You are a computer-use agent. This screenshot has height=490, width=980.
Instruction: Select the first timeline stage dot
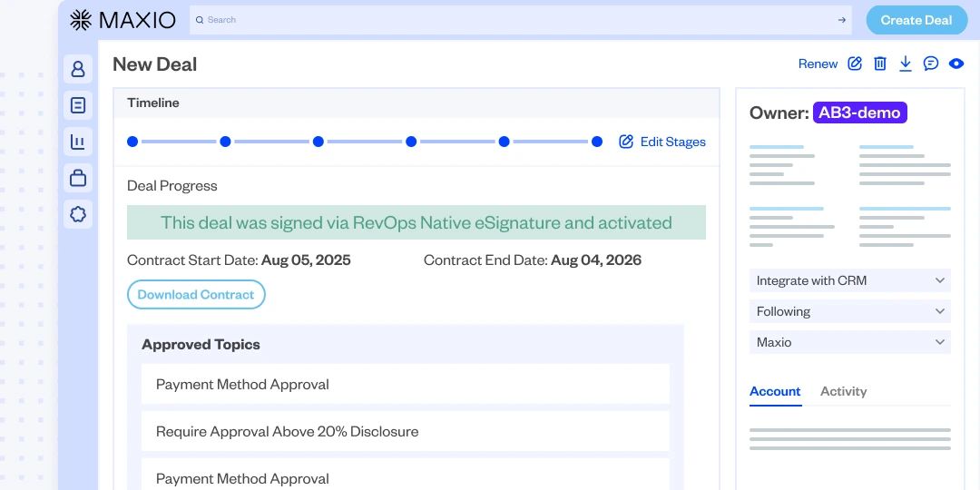point(132,142)
